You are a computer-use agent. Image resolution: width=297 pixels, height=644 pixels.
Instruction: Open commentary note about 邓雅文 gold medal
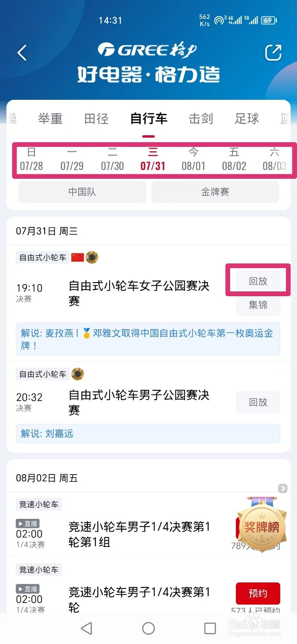click(x=148, y=339)
